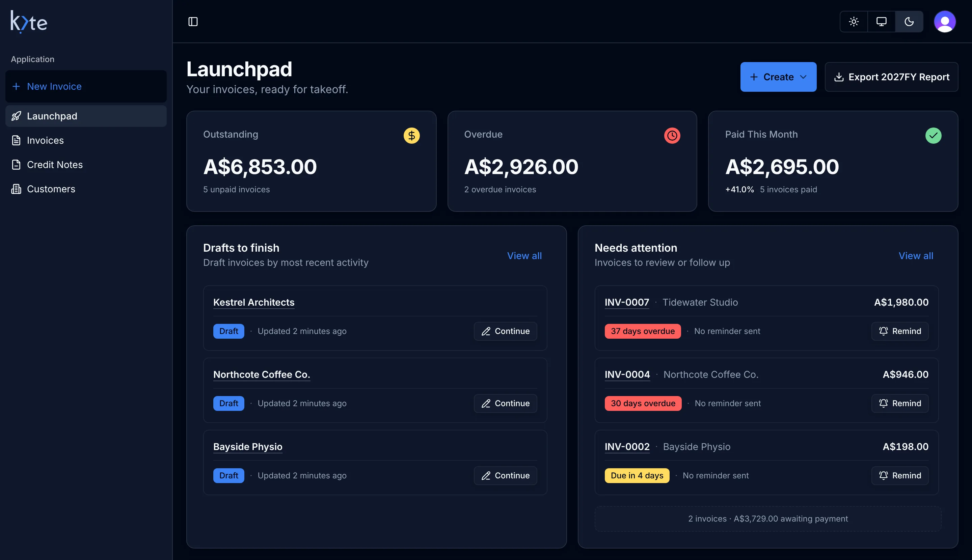Click Draft badge for Kestrel Architects
Image resolution: width=972 pixels, height=560 pixels.
coord(228,331)
